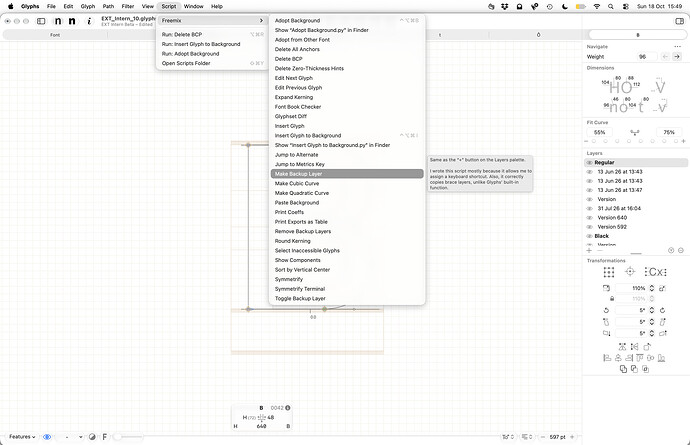
Task: Click the slant angle stepper arrows
Action: tap(652, 322)
